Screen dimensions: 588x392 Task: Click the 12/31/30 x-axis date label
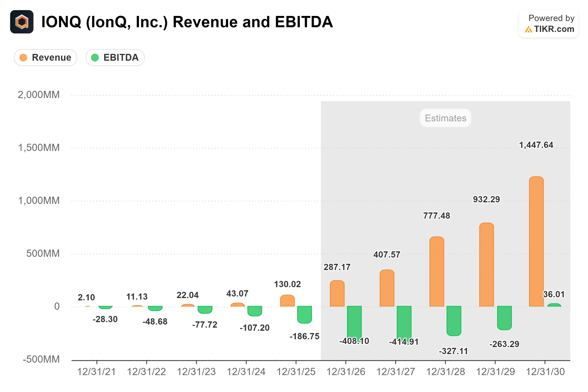pos(545,372)
